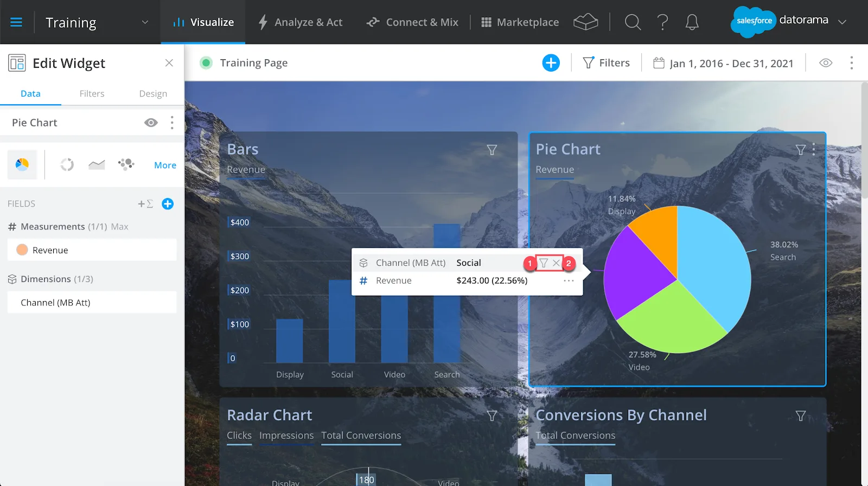The height and width of the screenshot is (486, 868).
Task: Open the tooltip ellipsis options
Action: tap(569, 281)
